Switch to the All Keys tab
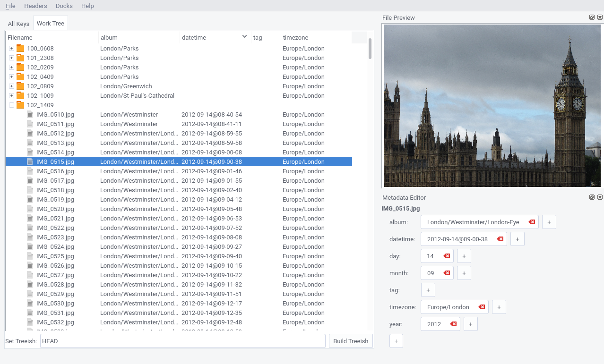 (18, 24)
